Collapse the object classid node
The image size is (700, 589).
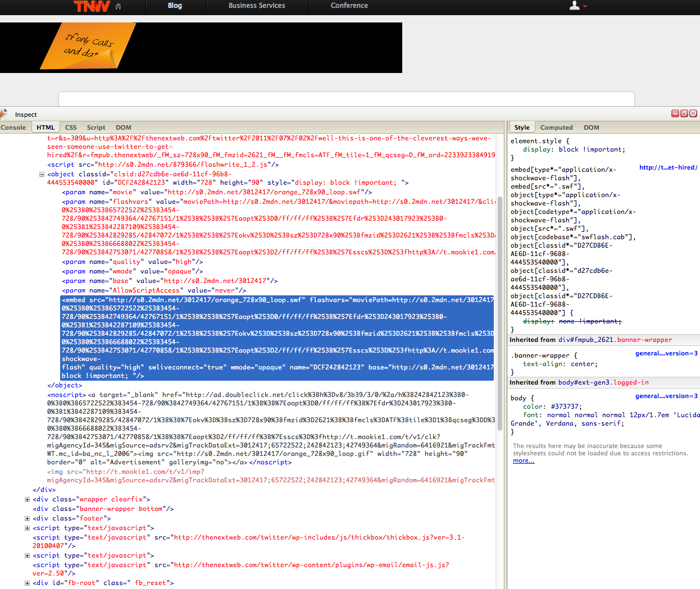pos(42,174)
